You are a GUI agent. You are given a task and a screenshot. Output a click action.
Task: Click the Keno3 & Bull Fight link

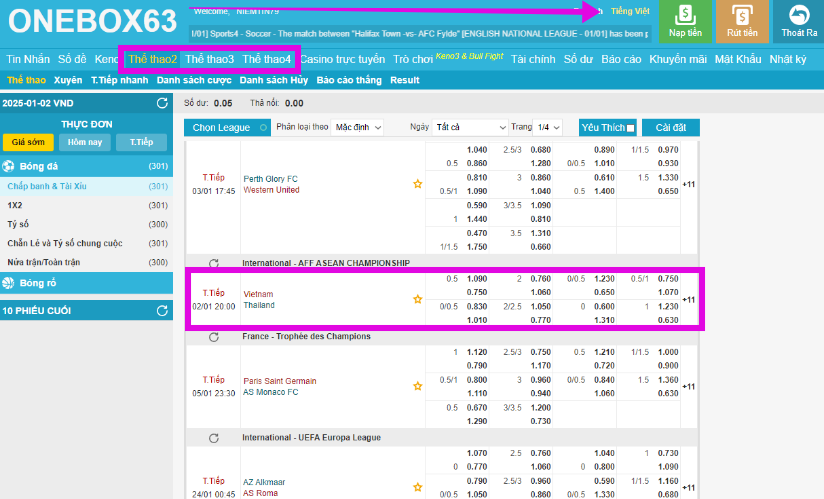point(469,56)
